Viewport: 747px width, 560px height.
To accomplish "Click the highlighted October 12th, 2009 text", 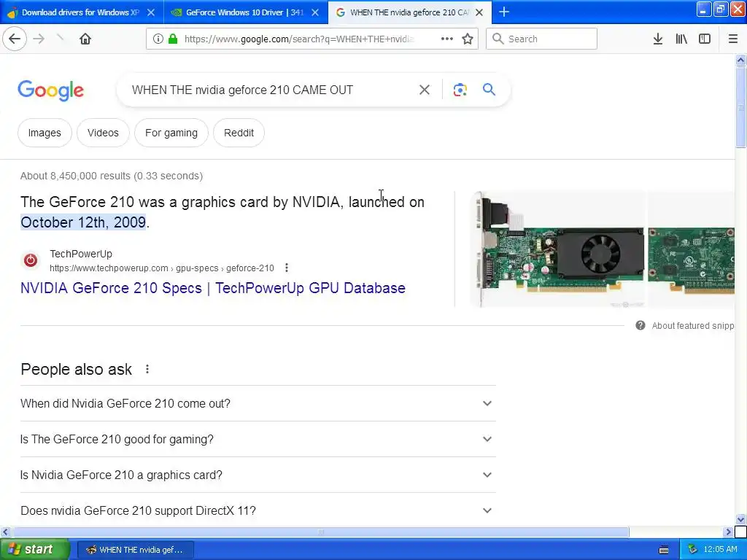I will (83, 222).
